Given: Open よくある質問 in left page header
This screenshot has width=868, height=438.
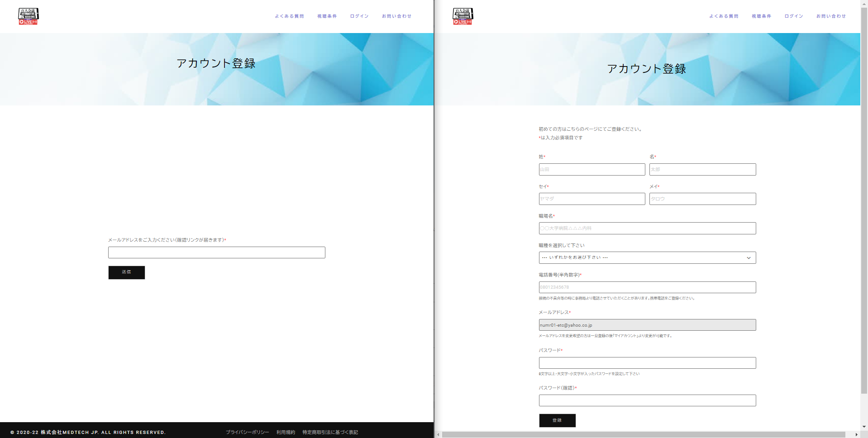Looking at the screenshot, I should click(x=289, y=16).
